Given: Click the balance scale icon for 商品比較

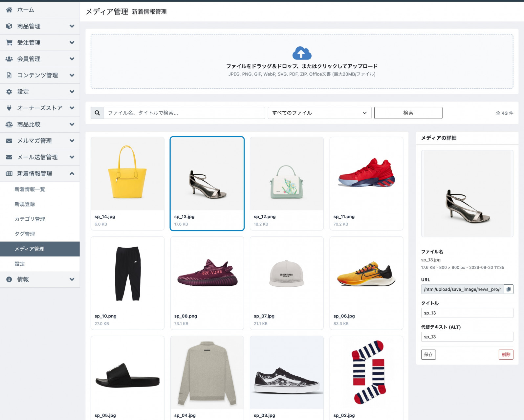Looking at the screenshot, I should [x=9, y=124].
